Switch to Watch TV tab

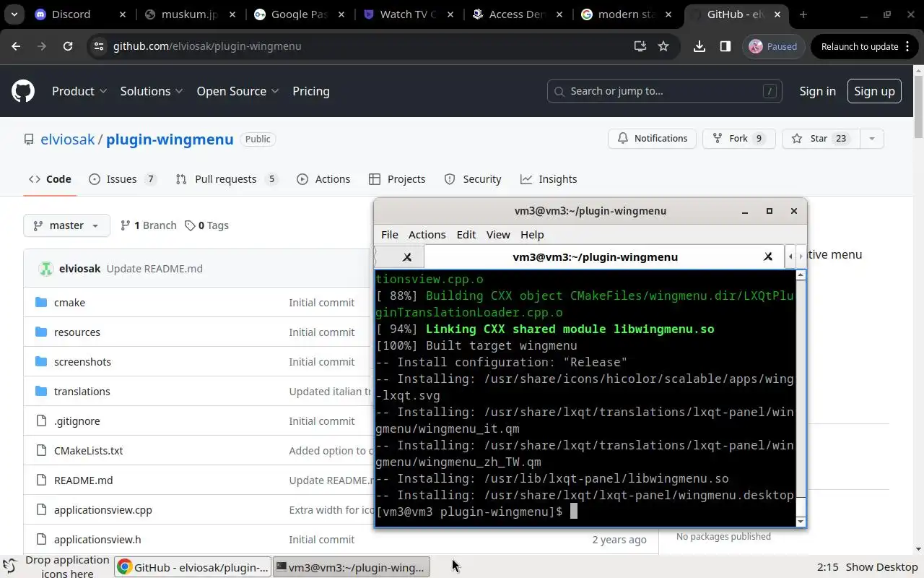tap(408, 14)
